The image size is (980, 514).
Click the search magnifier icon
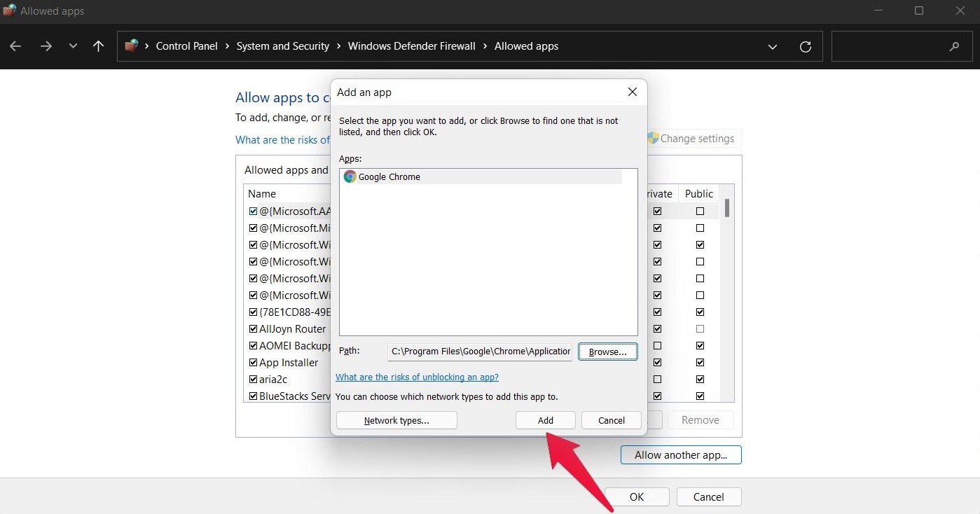[x=954, y=47]
